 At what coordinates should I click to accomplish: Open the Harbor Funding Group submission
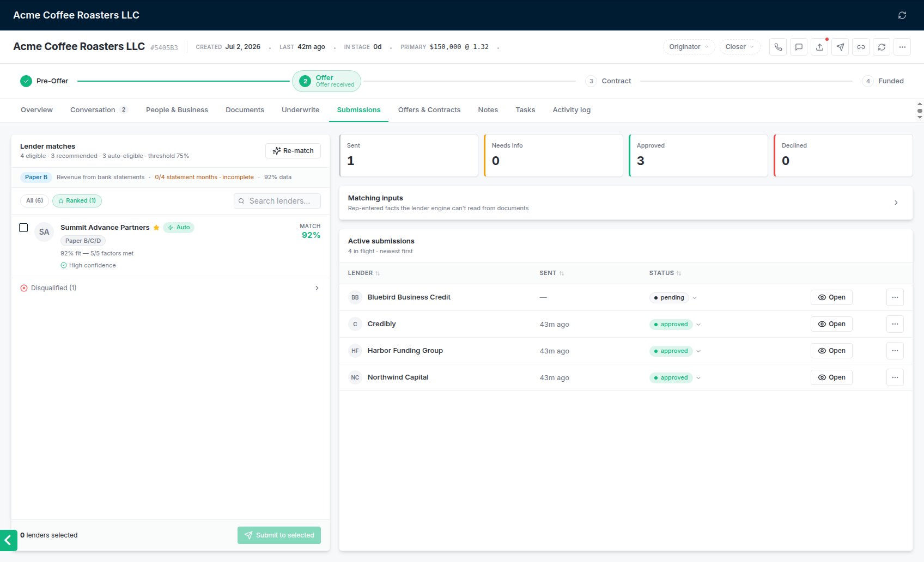pyautogui.click(x=831, y=351)
